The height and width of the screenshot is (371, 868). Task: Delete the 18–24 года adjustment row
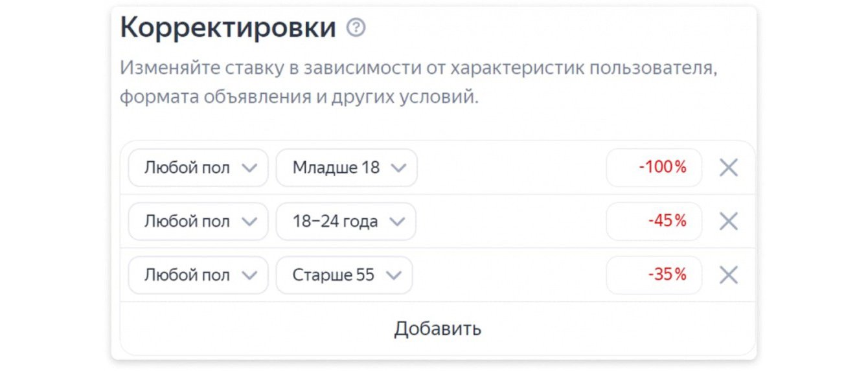coord(729,221)
